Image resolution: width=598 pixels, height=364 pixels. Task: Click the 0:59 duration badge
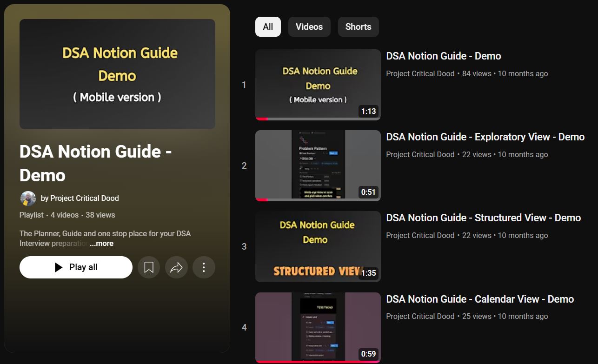pos(368,354)
